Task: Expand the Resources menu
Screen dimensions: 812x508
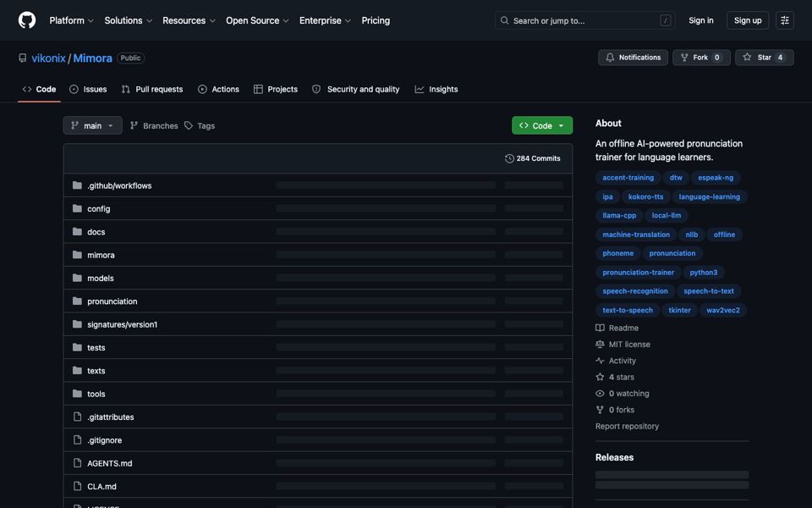Action: pyautogui.click(x=189, y=20)
